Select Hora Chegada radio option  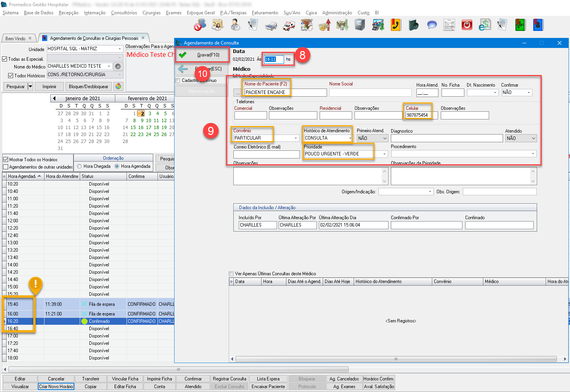79,166
